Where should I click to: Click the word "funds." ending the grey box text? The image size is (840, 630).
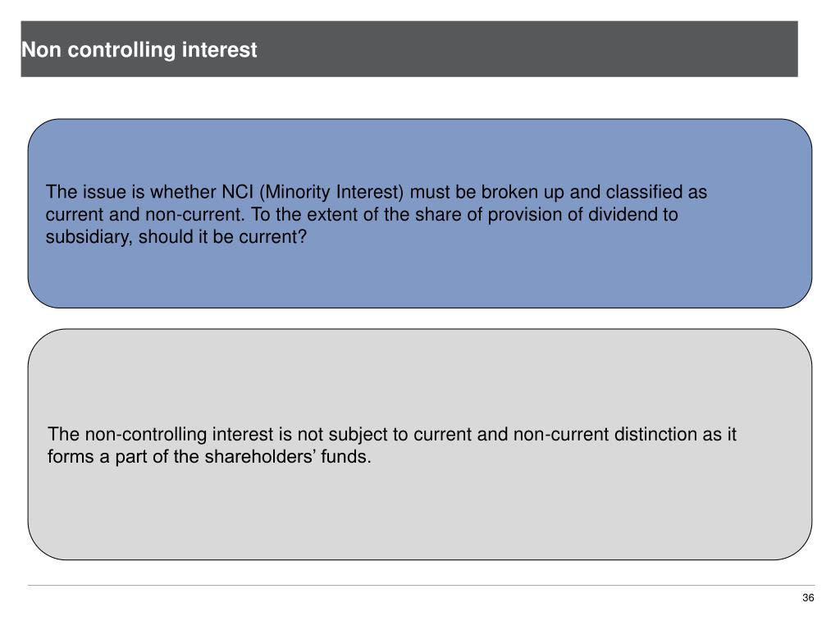(350, 457)
